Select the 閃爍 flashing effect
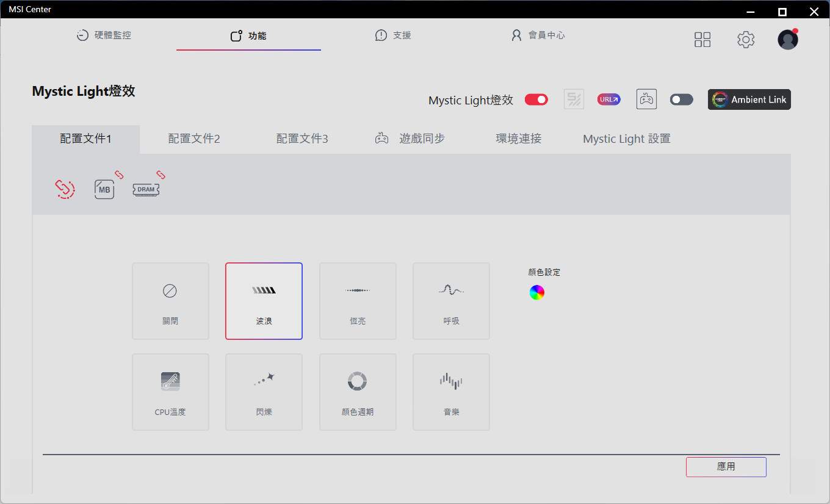830x504 pixels. 264,392
